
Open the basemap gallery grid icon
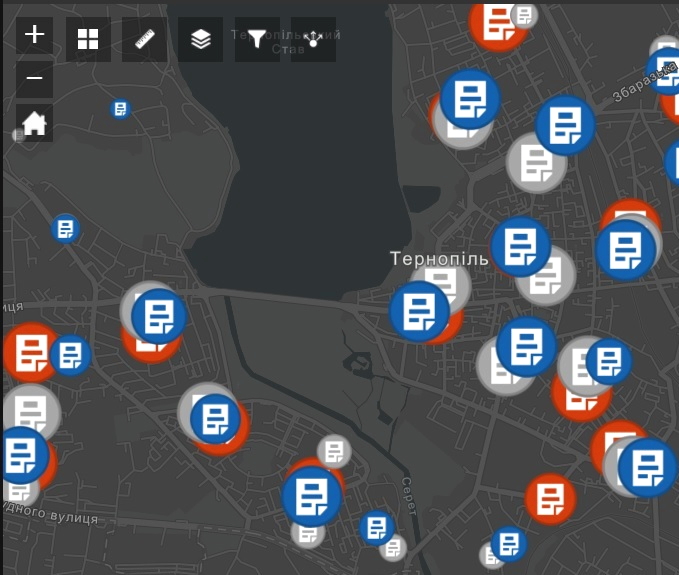88,39
